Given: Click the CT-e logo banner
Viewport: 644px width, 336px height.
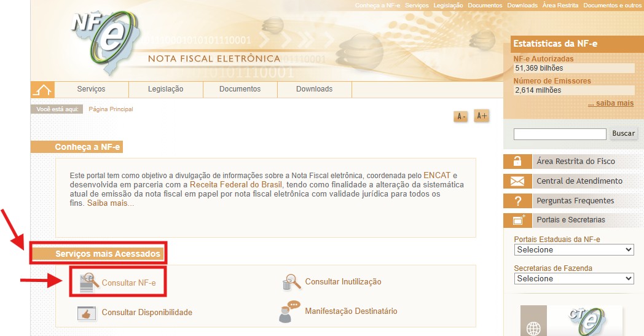Looking at the screenshot, I should (x=586, y=321).
